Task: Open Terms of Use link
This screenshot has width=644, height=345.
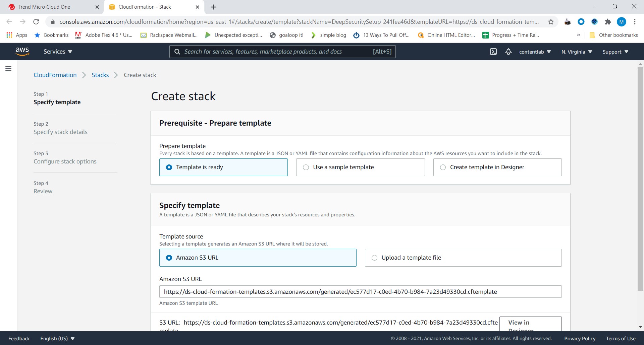Action: point(621,339)
